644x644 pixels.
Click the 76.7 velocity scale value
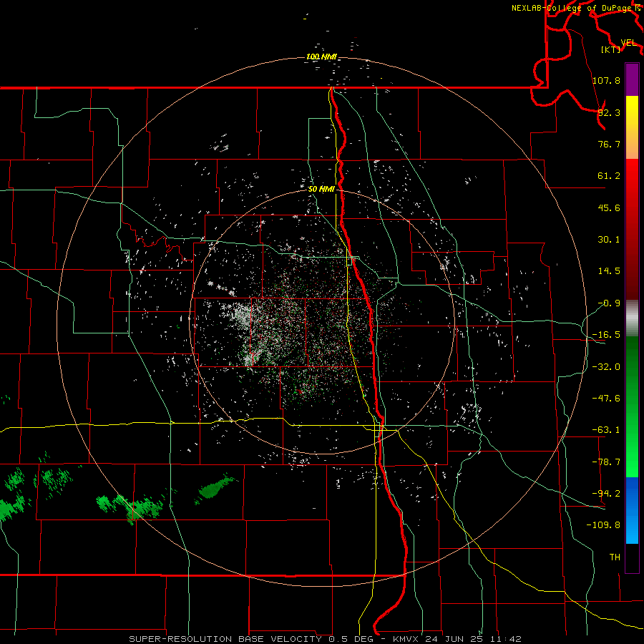[x=609, y=144]
